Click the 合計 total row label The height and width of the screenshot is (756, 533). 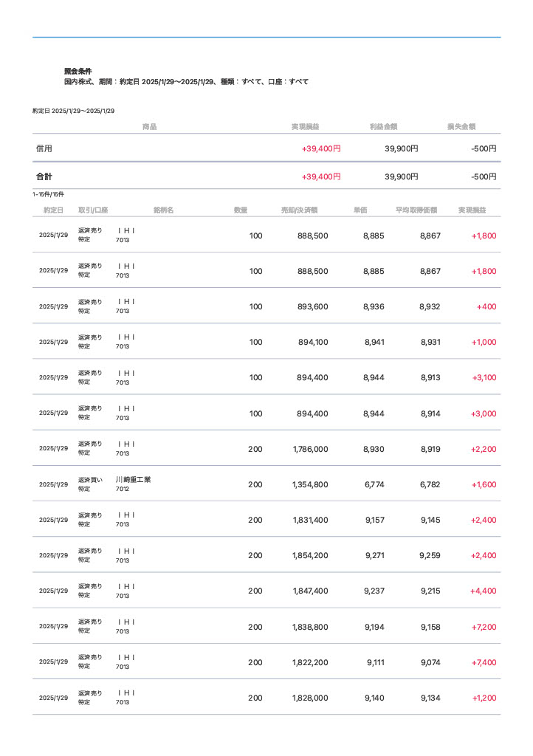tap(44, 177)
